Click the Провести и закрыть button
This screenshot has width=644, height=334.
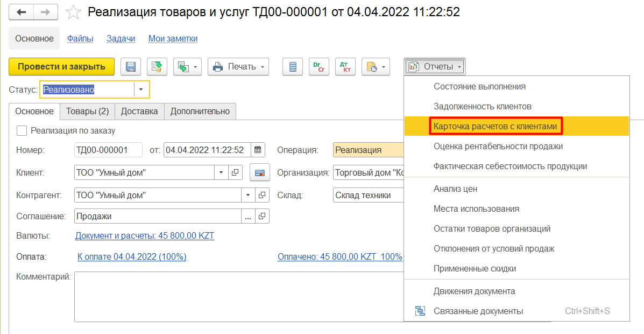coord(61,67)
